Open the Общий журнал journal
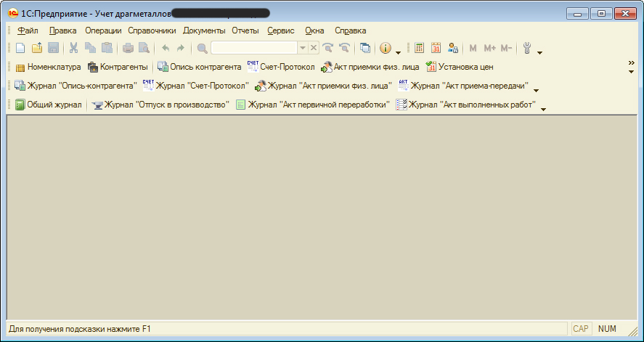 (x=48, y=105)
